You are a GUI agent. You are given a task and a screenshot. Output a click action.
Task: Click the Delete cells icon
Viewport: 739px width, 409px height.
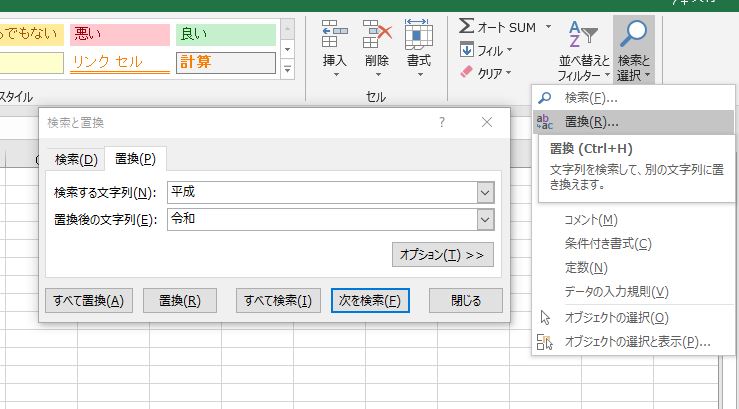tap(377, 33)
